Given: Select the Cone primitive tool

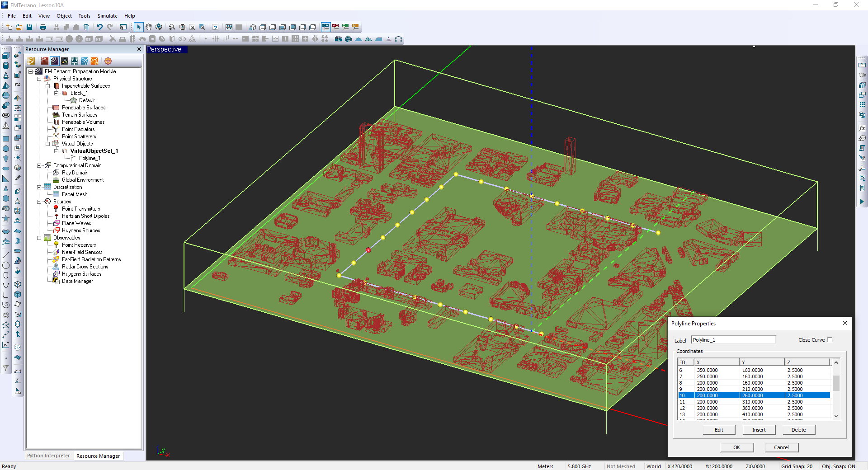Looking at the screenshot, I should [x=6, y=75].
